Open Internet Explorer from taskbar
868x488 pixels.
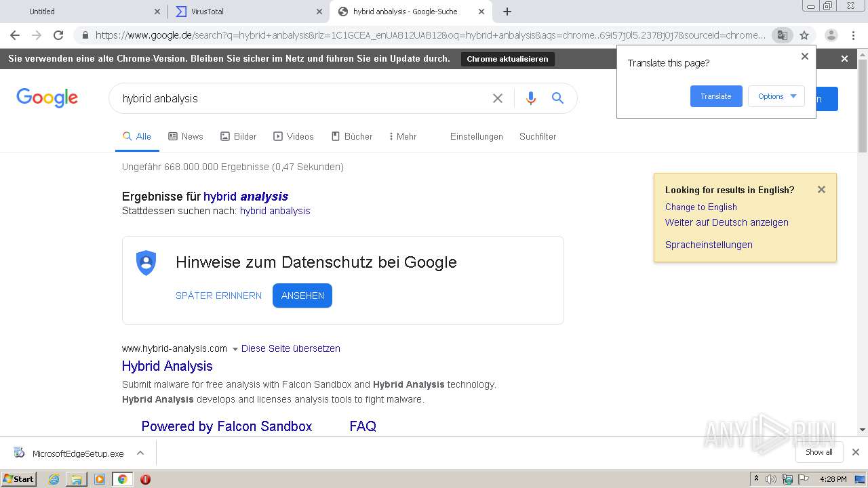54,479
